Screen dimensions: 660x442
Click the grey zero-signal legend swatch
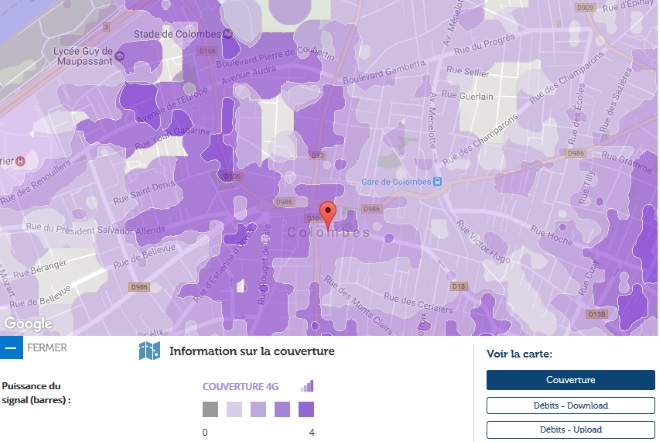coord(210,409)
